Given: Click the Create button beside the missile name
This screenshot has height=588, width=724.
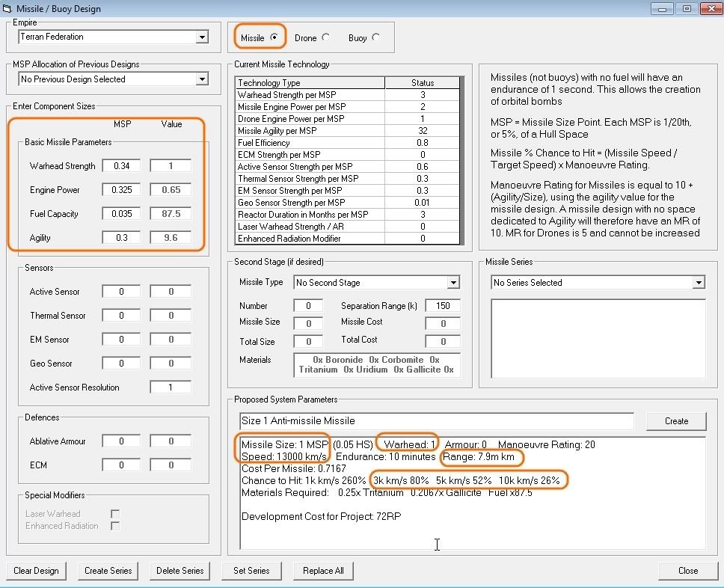Looking at the screenshot, I should [676, 421].
